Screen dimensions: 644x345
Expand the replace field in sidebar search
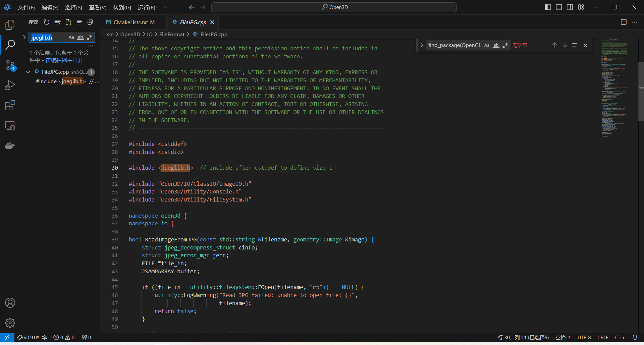pyautogui.click(x=24, y=37)
